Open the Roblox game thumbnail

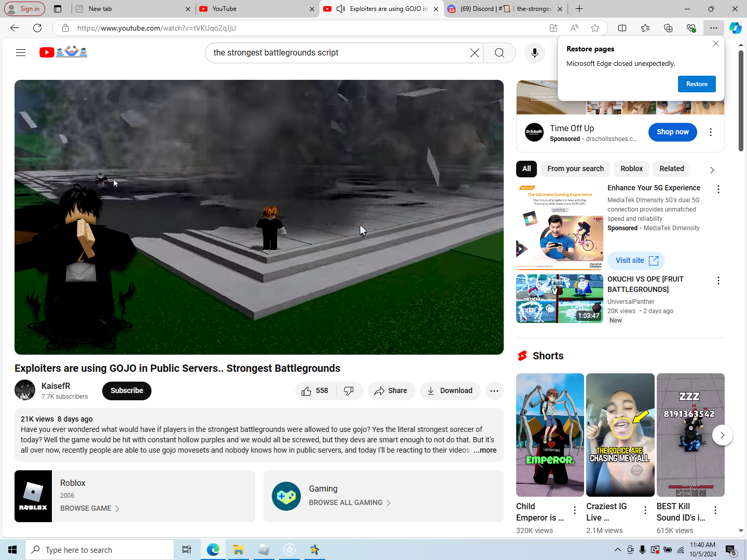click(x=33, y=496)
